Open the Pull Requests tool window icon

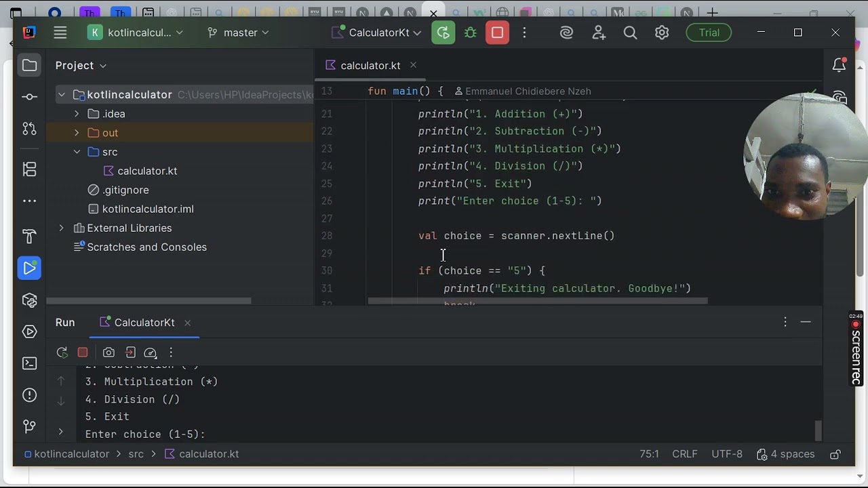coord(29,128)
